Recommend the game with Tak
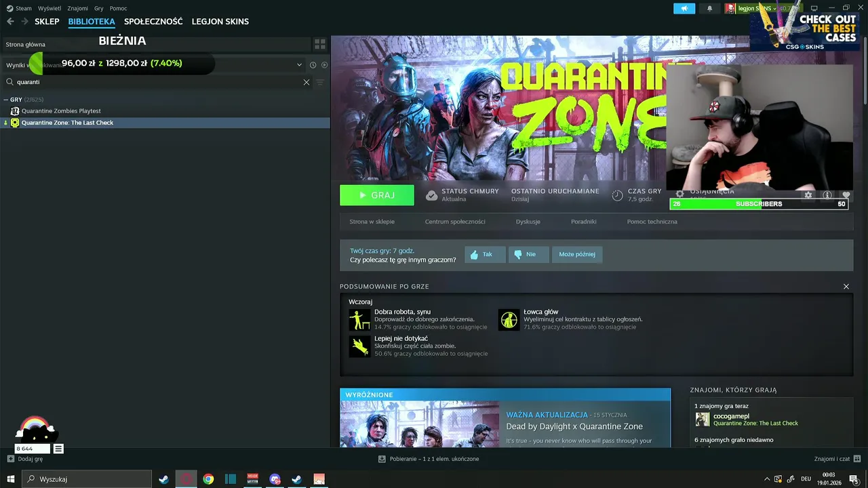Screen dimensions: 868x488 click(485, 254)
